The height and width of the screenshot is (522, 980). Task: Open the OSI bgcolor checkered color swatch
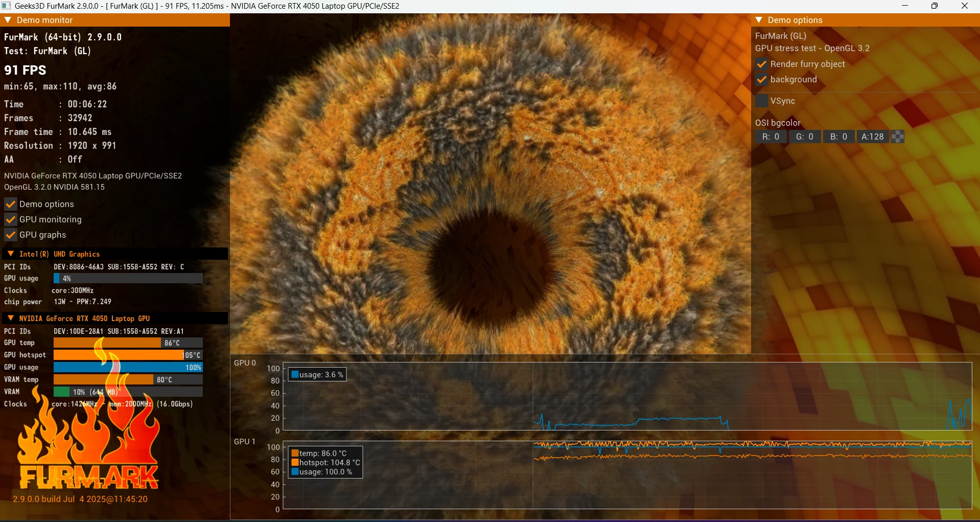coord(898,137)
